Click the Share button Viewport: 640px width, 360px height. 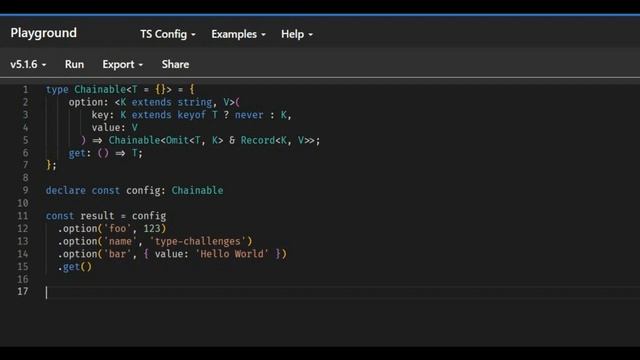pyautogui.click(x=175, y=64)
